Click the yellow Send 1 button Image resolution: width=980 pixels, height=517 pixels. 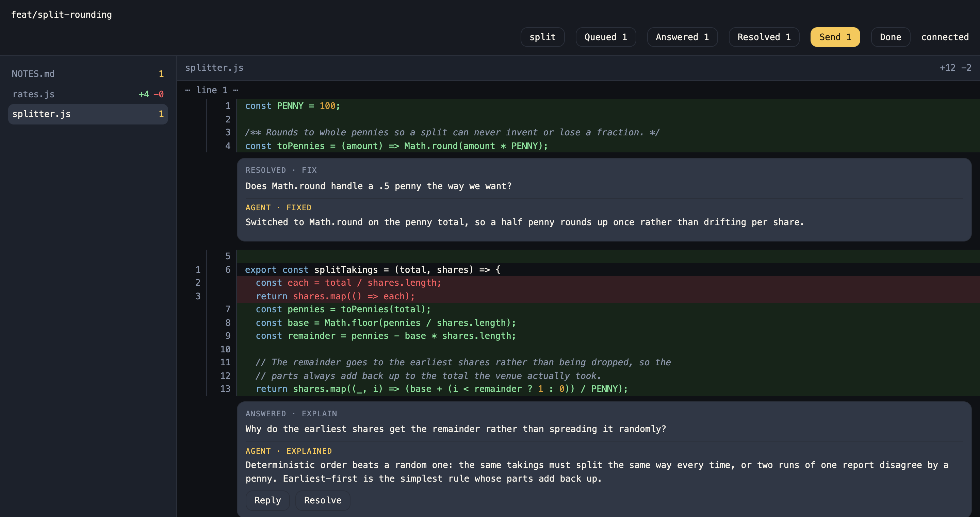coord(835,37)
